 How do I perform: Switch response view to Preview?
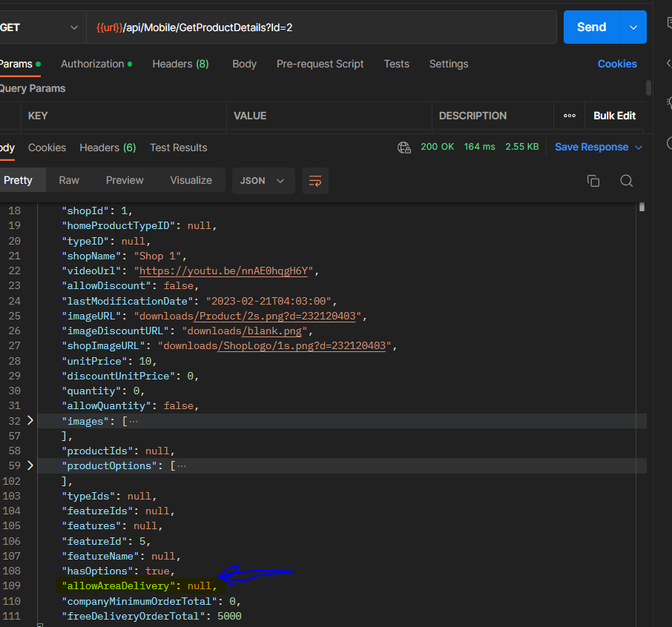coord(125,180)
